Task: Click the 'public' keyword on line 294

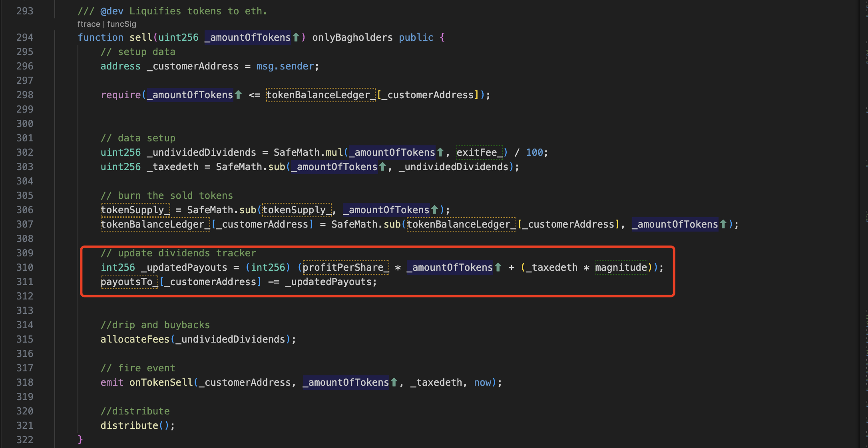Action: click(x=416, y=38)
